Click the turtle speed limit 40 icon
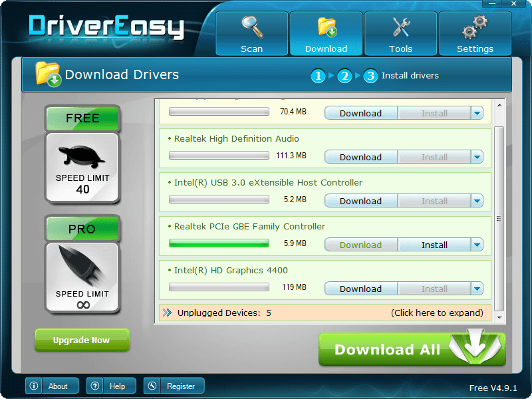 coord(82,168)
